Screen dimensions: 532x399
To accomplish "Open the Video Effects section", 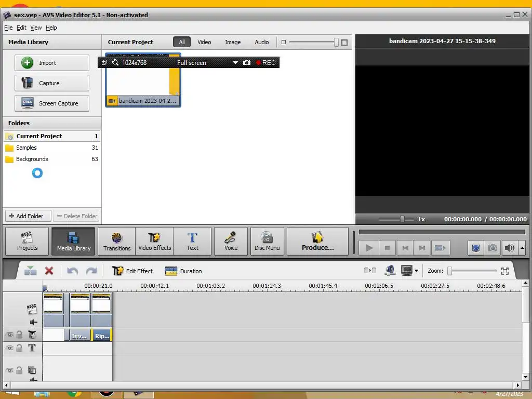I will (154, 241).
